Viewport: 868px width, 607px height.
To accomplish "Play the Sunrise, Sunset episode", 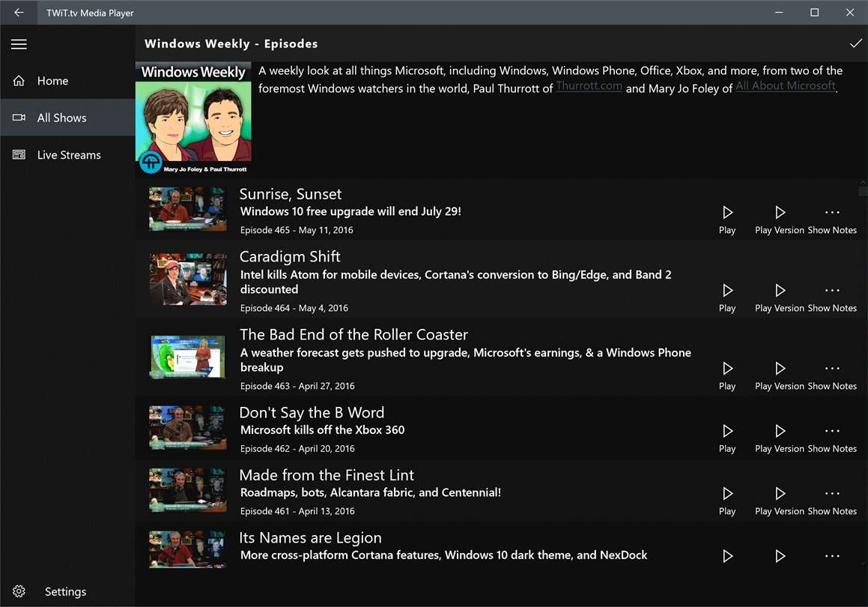I will click(x=727, y=220).
